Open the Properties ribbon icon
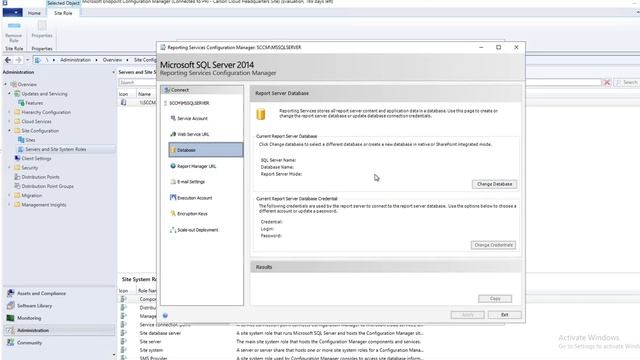Image resolution: width=640 pixels, height=360 pixels. (x=42, y=30)
